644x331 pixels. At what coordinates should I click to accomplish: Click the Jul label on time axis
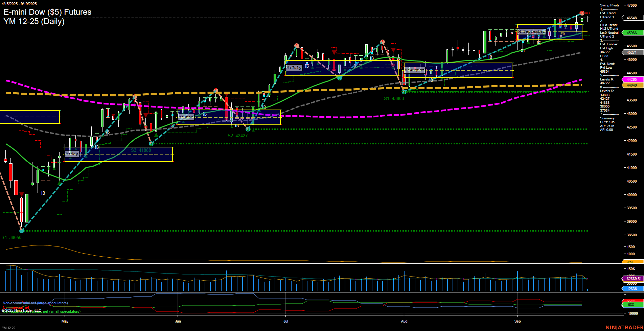(x=286, y=321)
